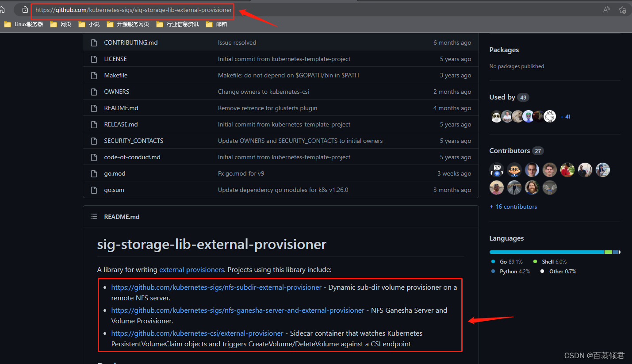The height and width of the screenshot is (364, 632).
Task: Open the Linux服务器 bookmark folder
Action: 23,24
